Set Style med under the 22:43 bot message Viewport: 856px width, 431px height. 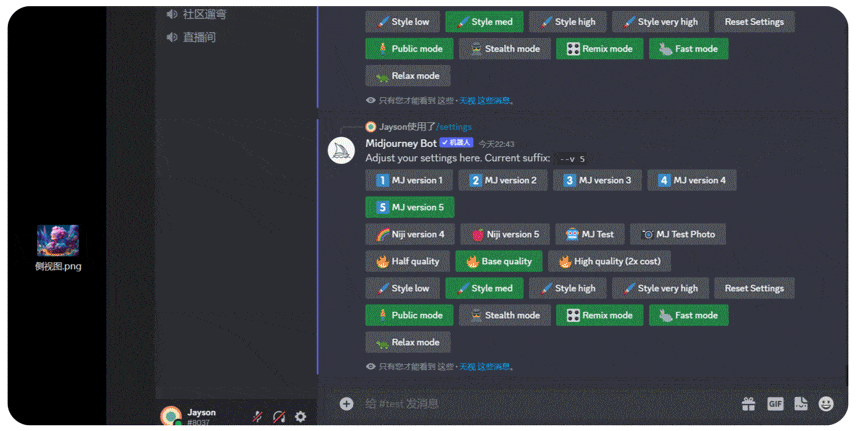pyautogui.click(x=484, y=288)
